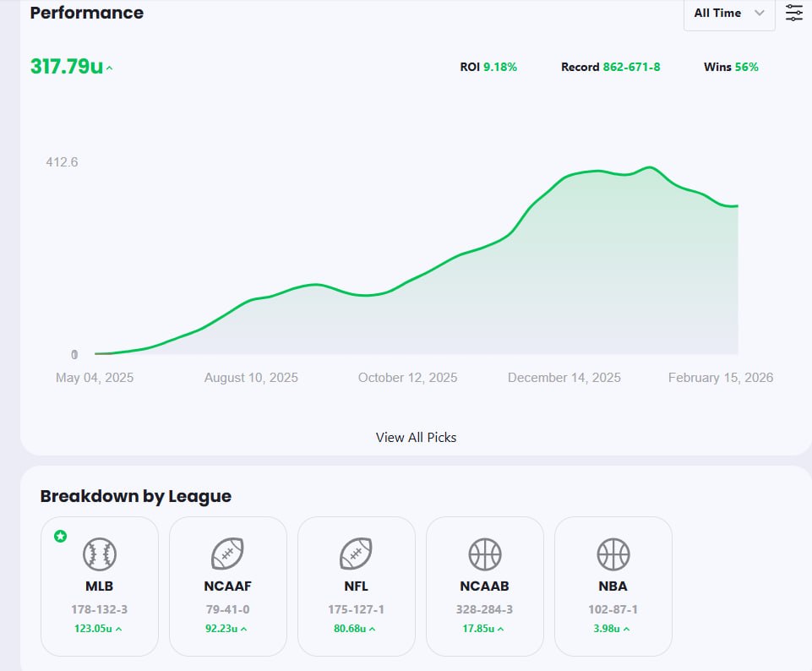This screenshot has height=671, width=812.
Task: Click the 3.98u NBA units value
Action: (x=607, y=629)
